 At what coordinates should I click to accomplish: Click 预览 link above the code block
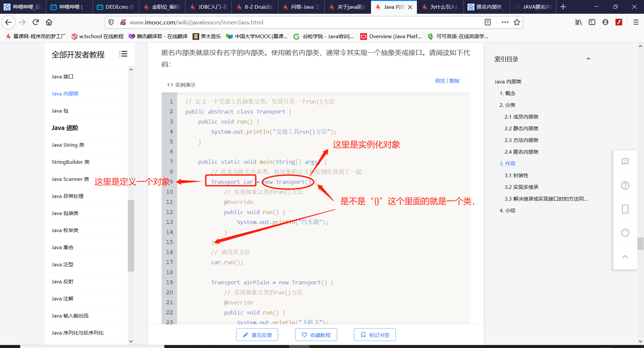tap(440, 81)
